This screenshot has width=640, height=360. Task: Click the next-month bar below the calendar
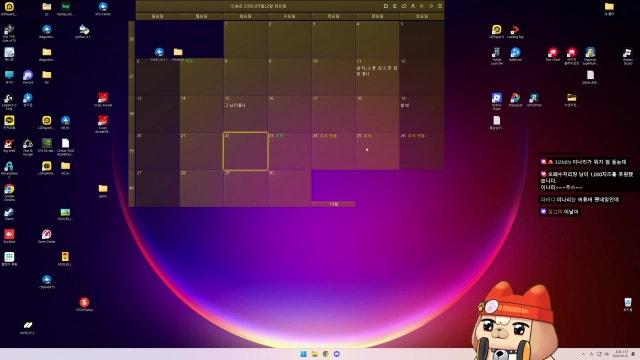333,204
